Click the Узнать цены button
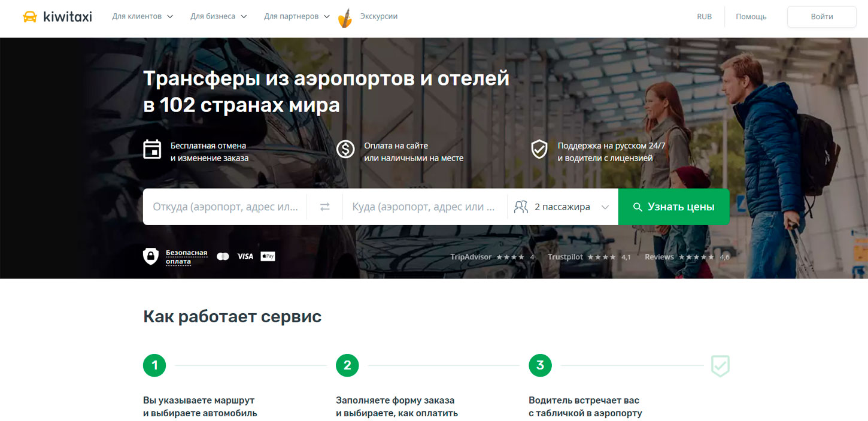The width and height of the screenshot is (868, 421). (x=674, y=207)
